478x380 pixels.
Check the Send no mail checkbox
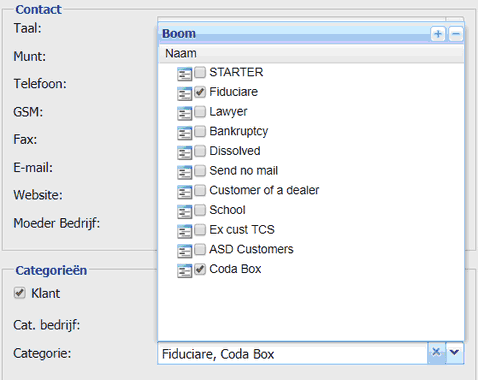(200, 170)
